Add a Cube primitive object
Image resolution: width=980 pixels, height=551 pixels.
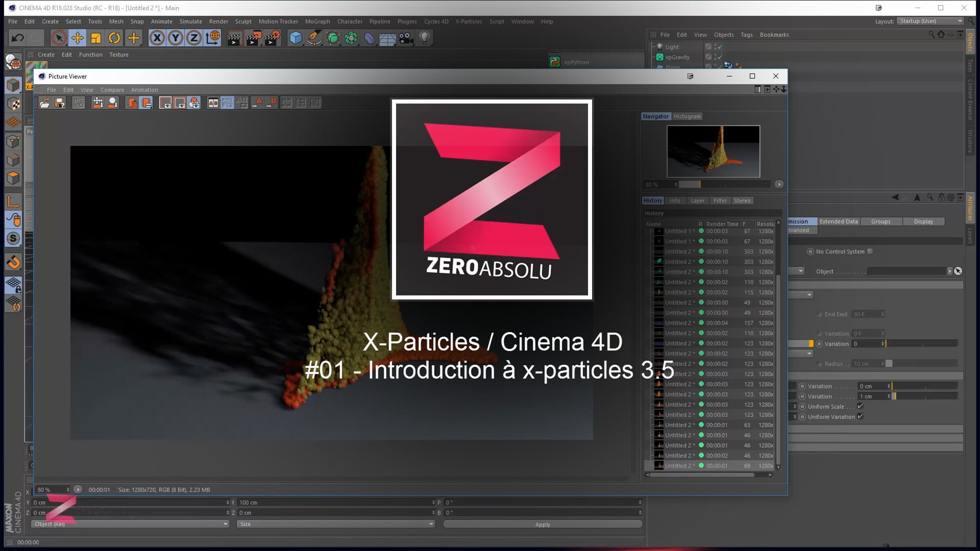296,38
